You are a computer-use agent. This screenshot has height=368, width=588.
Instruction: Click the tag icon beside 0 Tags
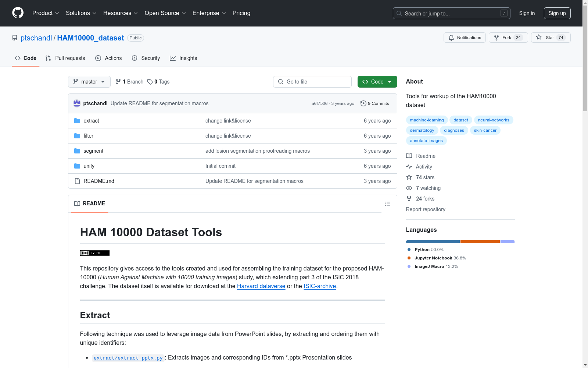(x=150, y=82)
